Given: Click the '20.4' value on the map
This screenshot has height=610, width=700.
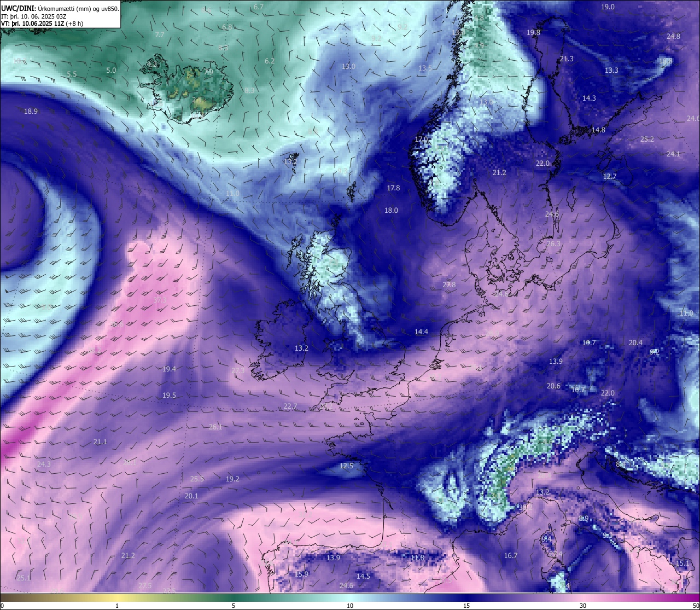Looking at the screenshot, I should click(x=635, y=342).
